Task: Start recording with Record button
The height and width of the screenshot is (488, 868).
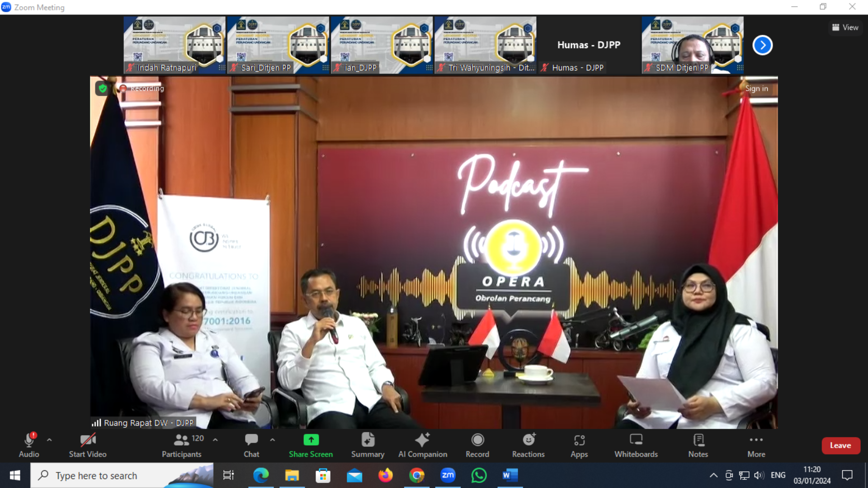Action: (477, 445)
